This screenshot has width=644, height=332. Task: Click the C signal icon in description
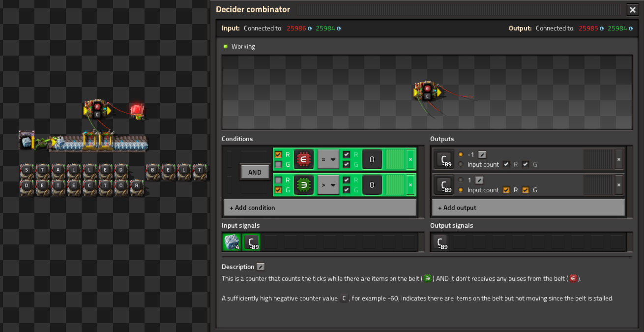point(344,299)
